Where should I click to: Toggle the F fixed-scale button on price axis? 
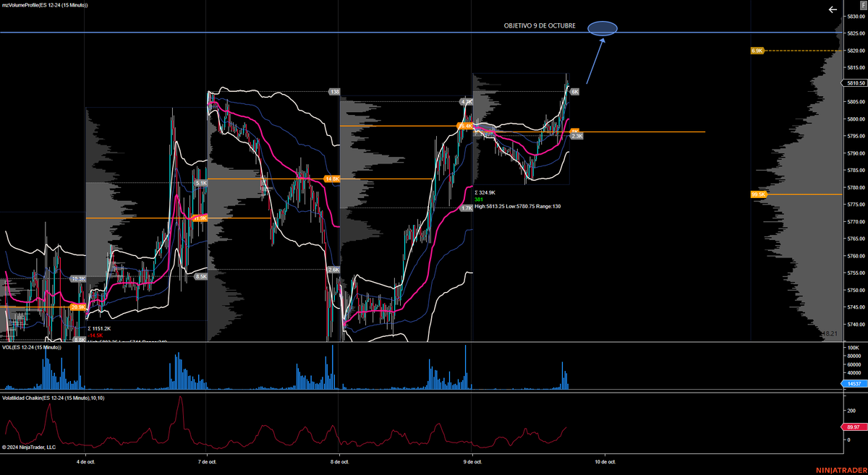pyautogui.click(x=863, y=5)
